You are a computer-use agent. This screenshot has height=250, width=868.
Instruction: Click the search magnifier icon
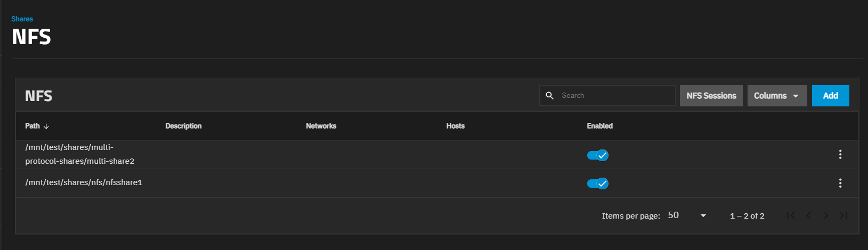[550, 96]
